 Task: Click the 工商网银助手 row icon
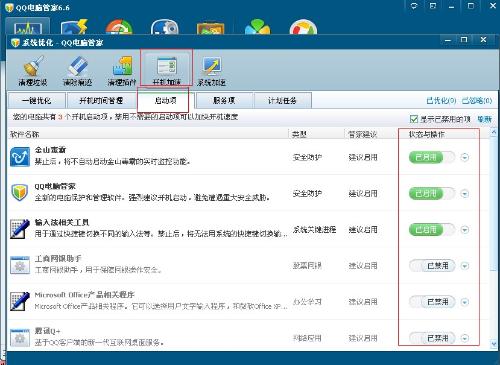pos(20,265)
